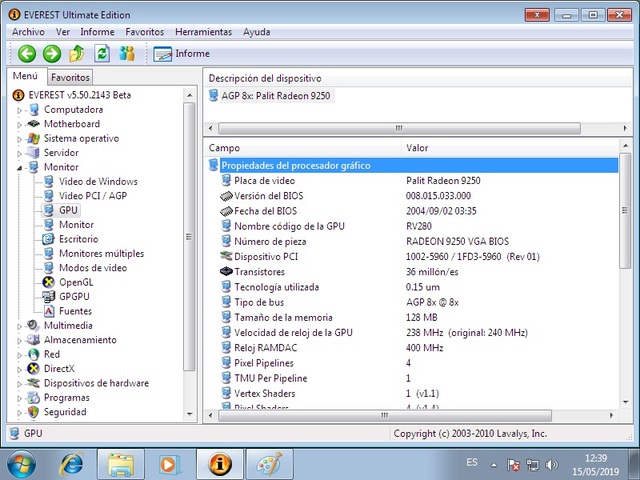The image size is (640, 480).
Task: Click the tree panel vertical scrollbar thumb
Action: coord(189,237)
